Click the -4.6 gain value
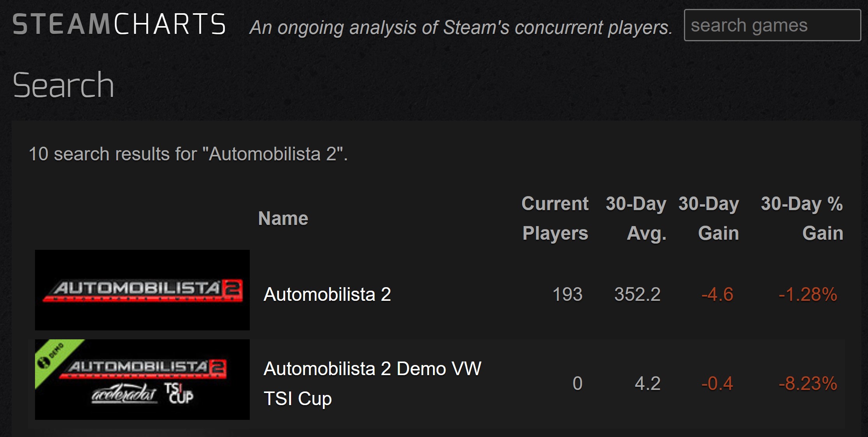Screen dimensions: 868x437 coord(717,294)
